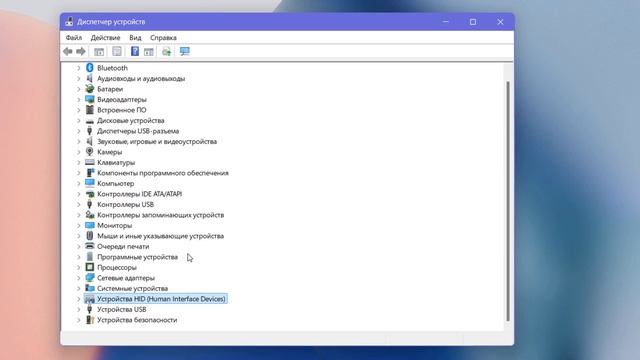Expand the Сетевые адаптеры node arrow
This screenshot has height=360, width=640.
tap(79, 278)
